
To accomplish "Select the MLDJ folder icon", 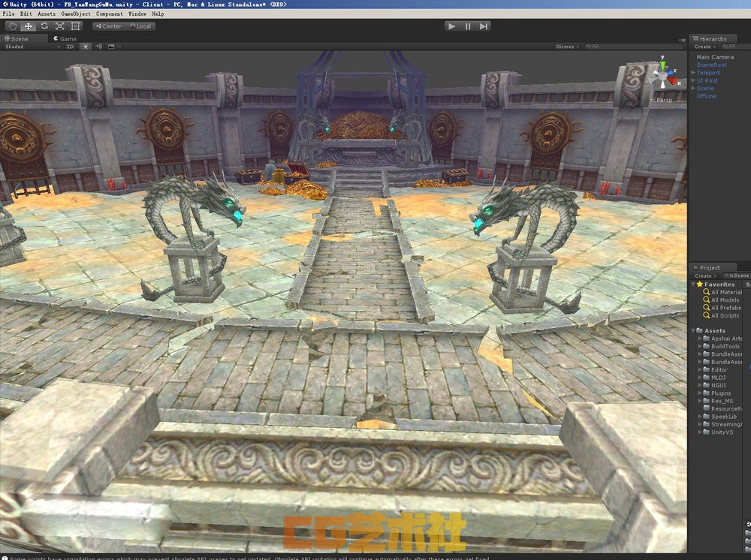I will pos(706,377).
